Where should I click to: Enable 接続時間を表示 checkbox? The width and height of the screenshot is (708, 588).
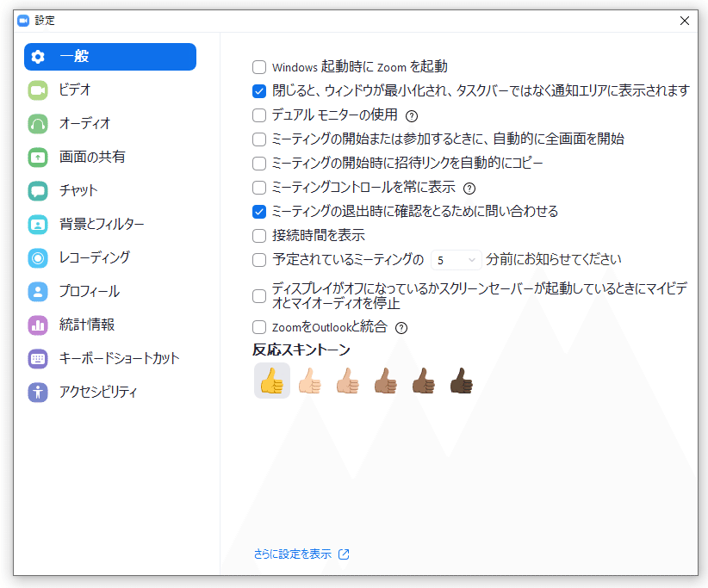[259, 236]
